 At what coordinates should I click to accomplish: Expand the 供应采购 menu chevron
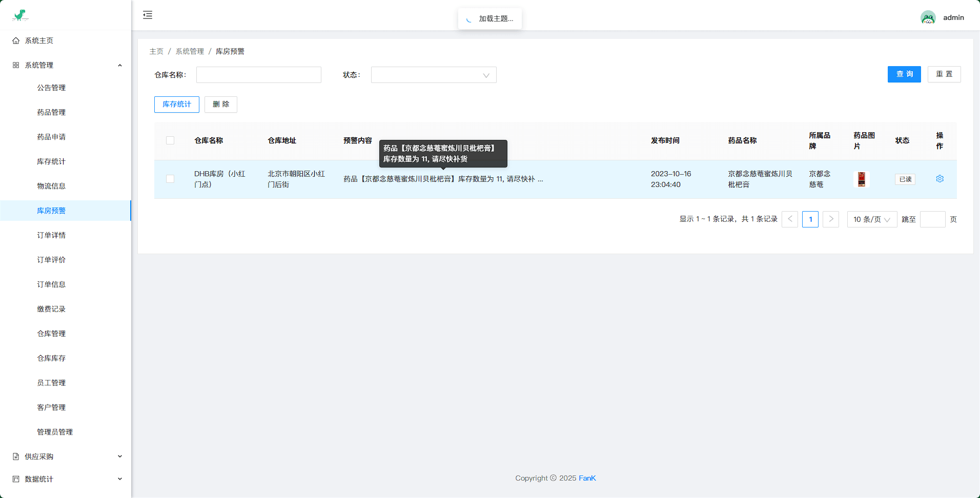(x=120, y=457)
